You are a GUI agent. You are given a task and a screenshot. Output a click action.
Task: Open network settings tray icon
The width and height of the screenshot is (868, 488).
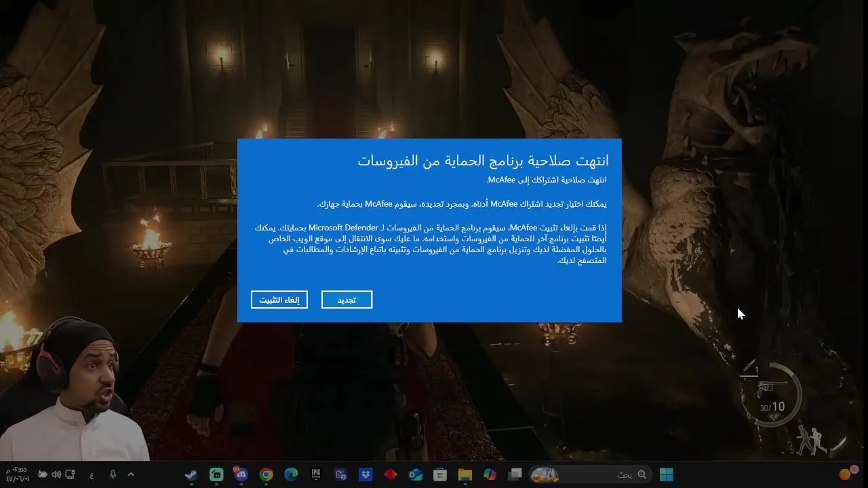point(70,474)
